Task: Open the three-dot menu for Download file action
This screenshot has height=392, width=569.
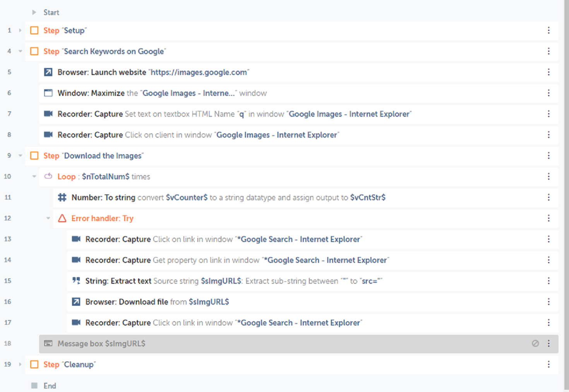Action: click(548, 302)
